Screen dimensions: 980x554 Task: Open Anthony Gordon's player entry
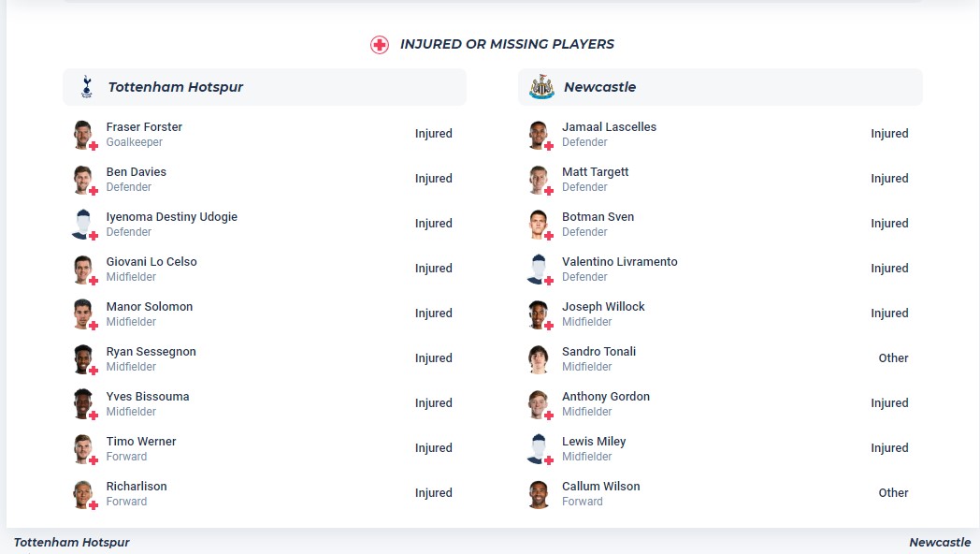605,397
